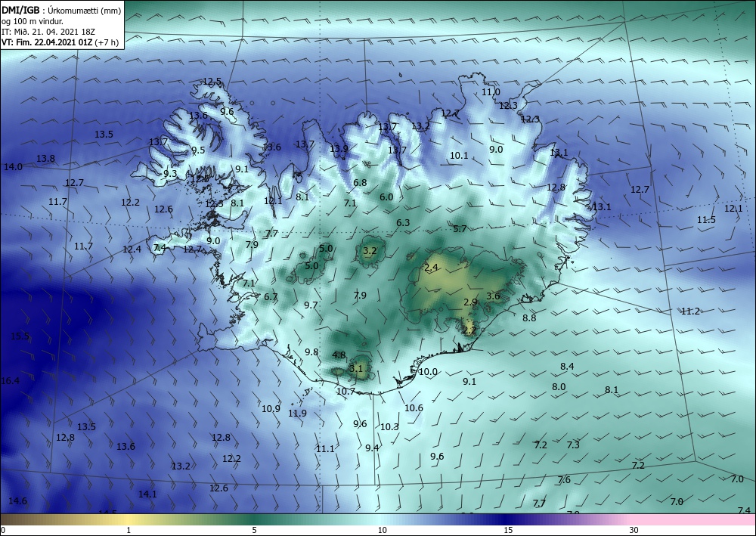
Task: Click the 16.4 value on the map
Action: 10,381
